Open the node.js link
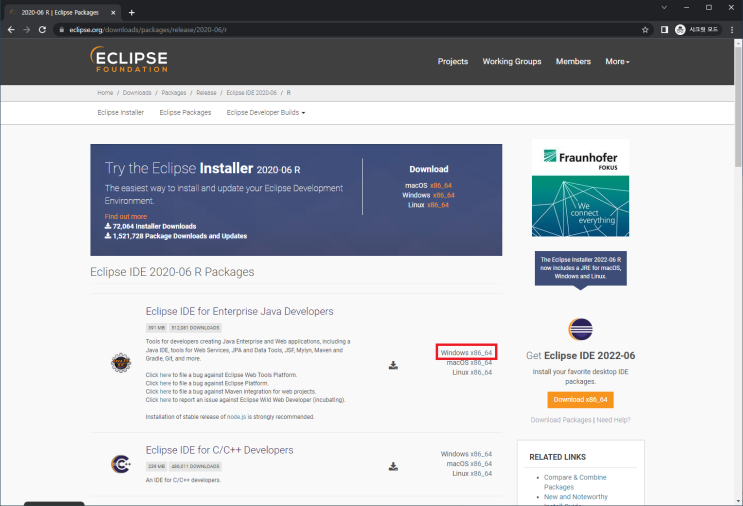The width and height of the screenshot is (743, 506). 236,417
